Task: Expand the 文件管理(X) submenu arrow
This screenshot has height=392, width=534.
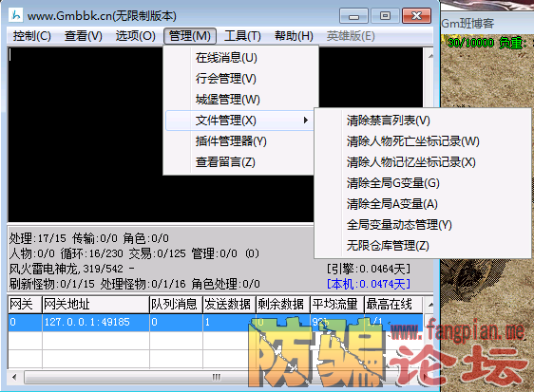Action: 306,121
